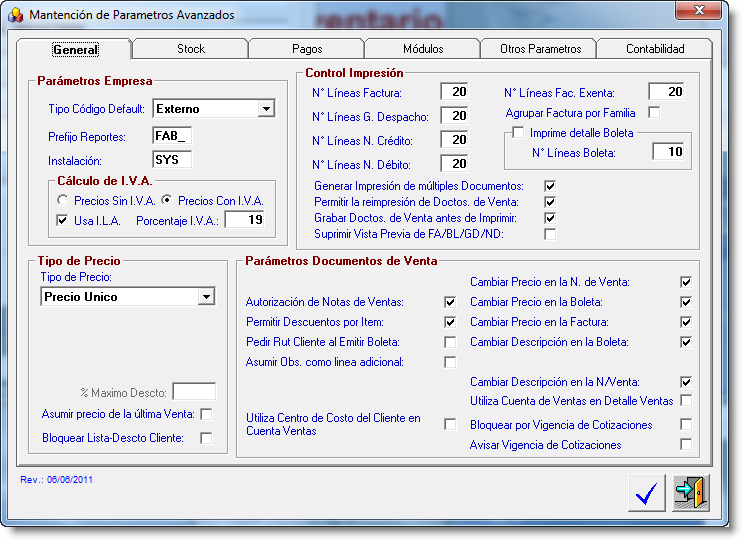743x541 pixels.
Task: Edit the N° Líneas G. Despacho field
Action: (x=454, y=116)
